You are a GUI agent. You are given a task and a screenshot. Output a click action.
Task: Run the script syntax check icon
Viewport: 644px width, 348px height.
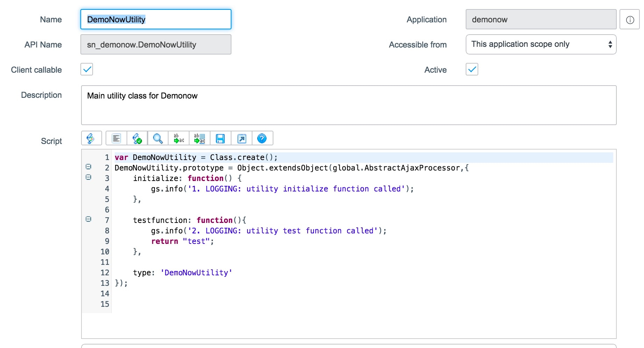pyautogui.click(x=137, y=138)
